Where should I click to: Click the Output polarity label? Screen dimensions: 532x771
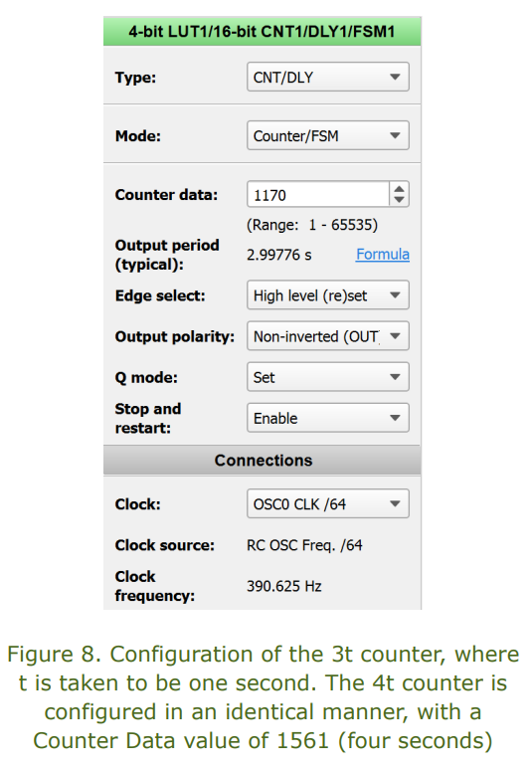pos(175,336)
